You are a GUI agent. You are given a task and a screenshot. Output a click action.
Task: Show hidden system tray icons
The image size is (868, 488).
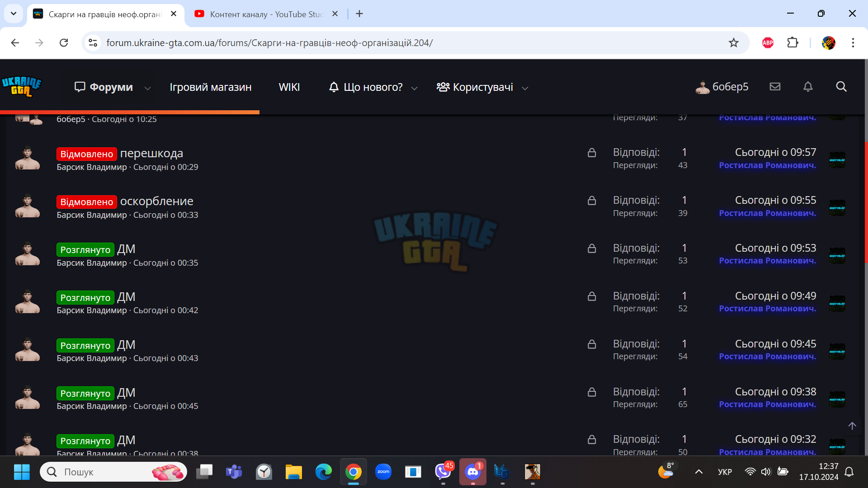coord(698,472)
